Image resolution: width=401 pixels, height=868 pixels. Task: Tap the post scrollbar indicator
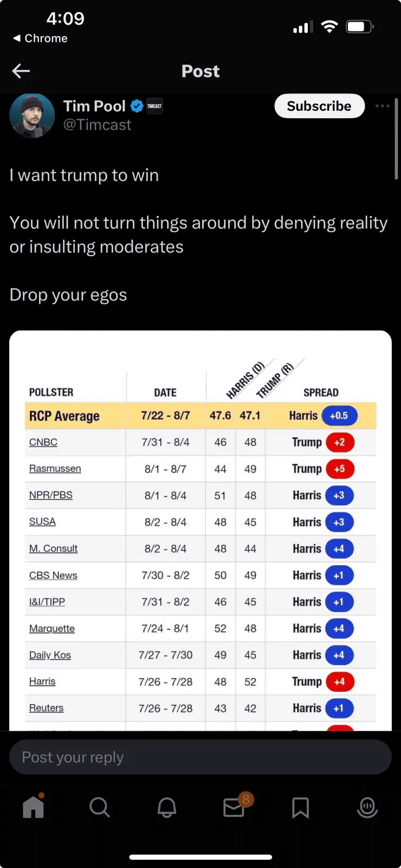point(397,139)
